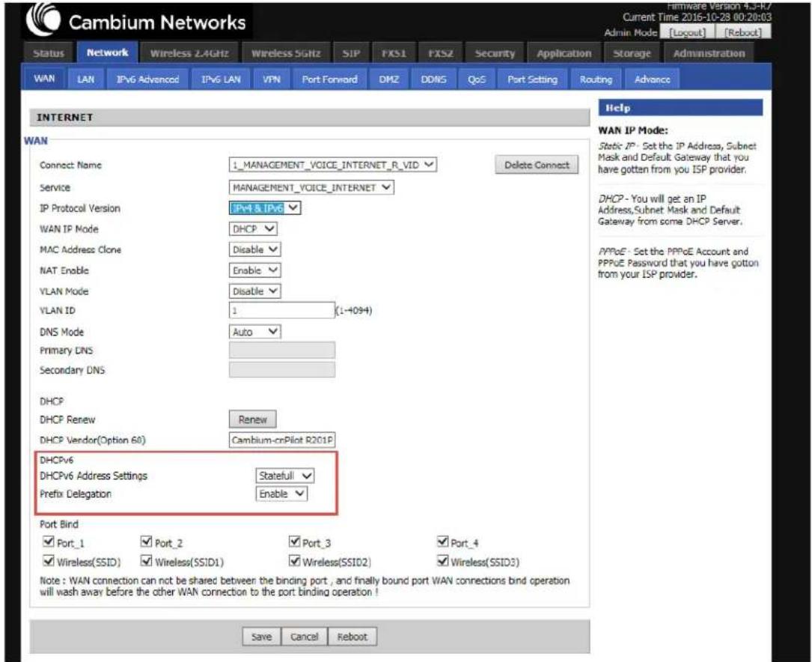Viewport: 812px width, 662px height.
Task: Open the DDNS sub-tab
Action: (433, 79)
